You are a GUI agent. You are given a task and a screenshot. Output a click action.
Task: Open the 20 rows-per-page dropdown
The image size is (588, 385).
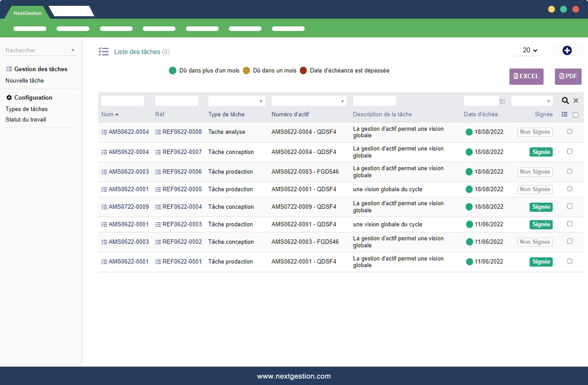(530, 50)
